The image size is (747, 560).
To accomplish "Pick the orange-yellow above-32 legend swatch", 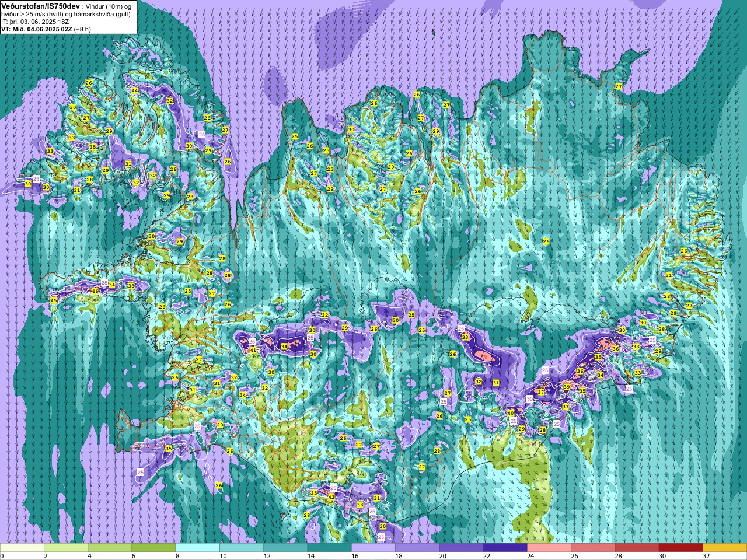I will click(725, 548).
